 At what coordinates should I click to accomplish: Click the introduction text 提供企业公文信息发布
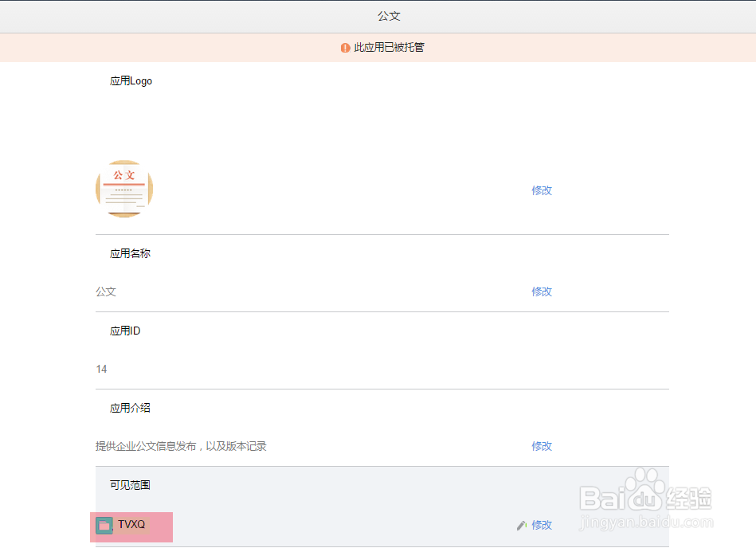pyautogui.click(x=146, y=446)
